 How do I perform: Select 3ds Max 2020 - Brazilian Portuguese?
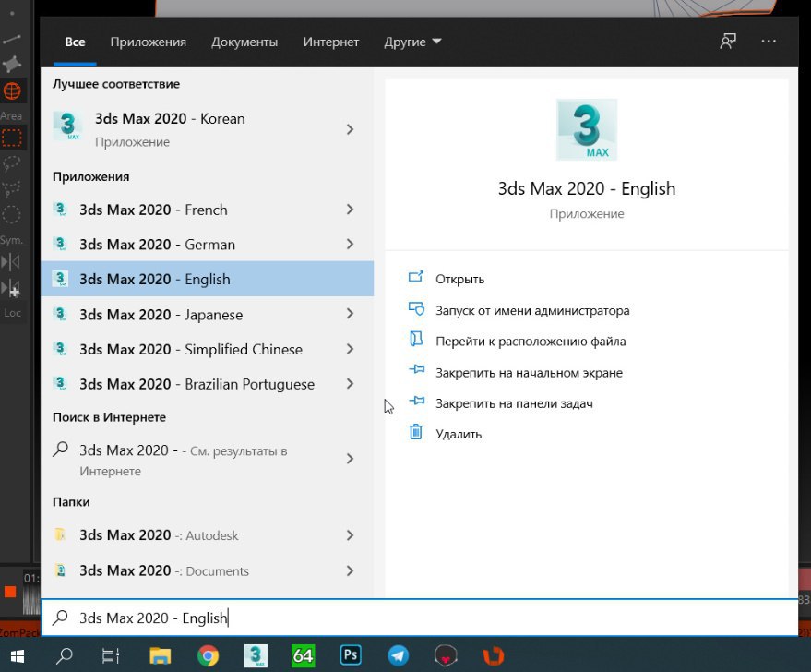click(207, 384)
